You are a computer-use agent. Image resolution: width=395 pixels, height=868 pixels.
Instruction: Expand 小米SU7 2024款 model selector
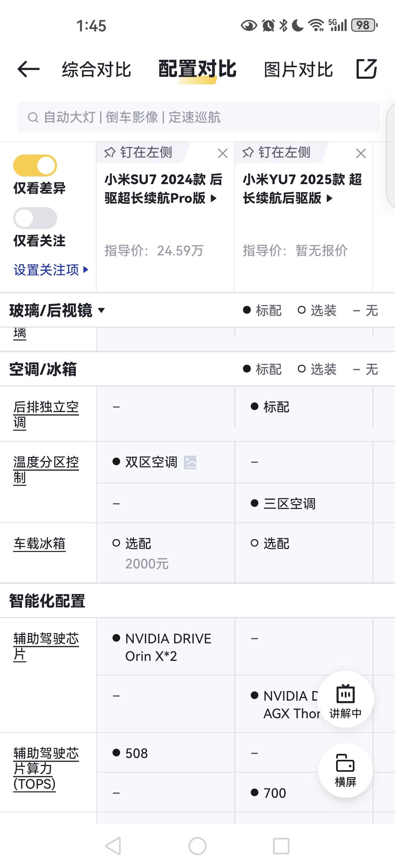[x=163, y=189]
